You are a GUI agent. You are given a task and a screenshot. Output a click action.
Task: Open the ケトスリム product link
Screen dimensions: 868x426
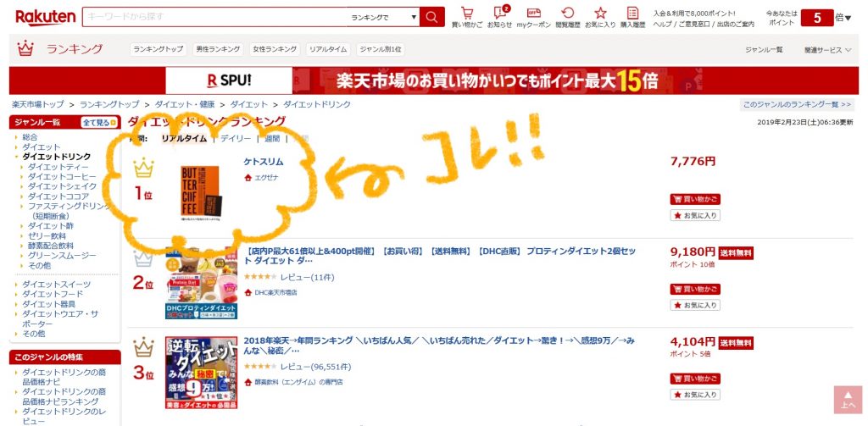264,162
